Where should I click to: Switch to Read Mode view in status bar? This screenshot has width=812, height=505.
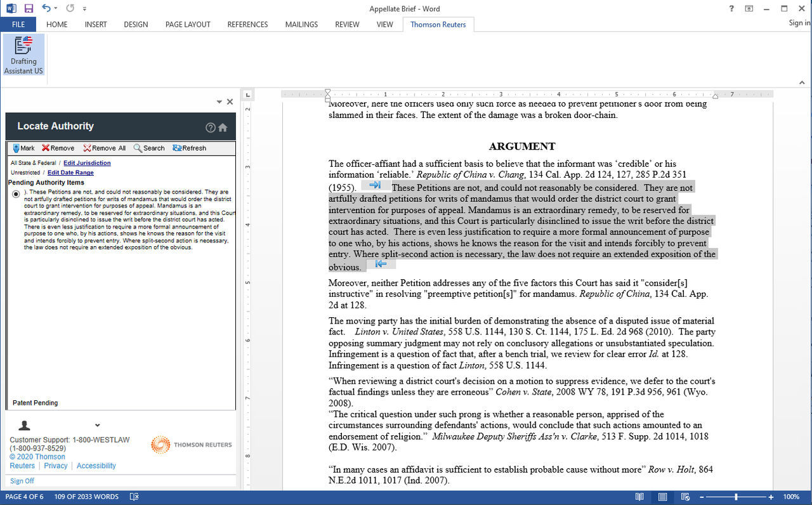[x=639, y=497]
